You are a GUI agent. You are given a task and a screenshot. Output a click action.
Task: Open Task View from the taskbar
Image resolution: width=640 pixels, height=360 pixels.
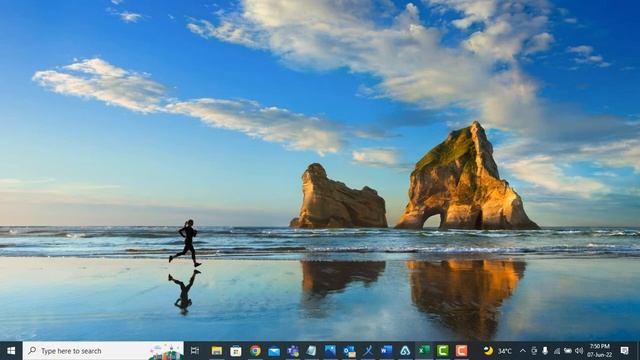click(x=195, y=351)
